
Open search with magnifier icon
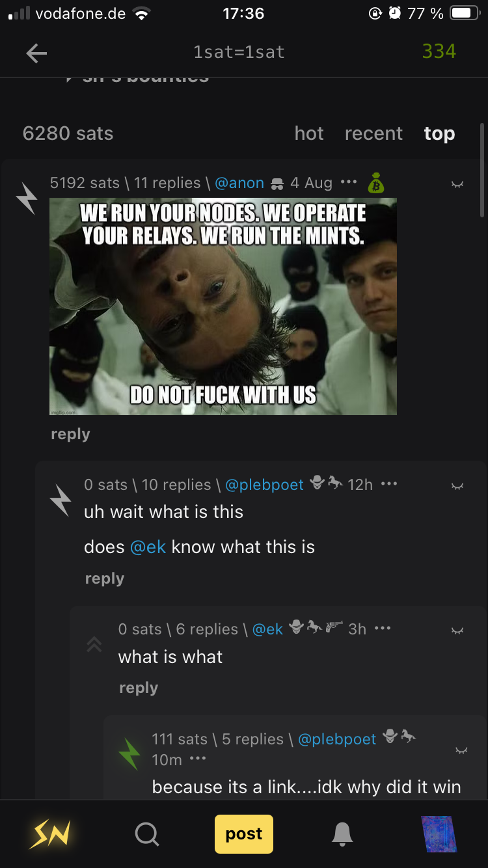[147, 834]
